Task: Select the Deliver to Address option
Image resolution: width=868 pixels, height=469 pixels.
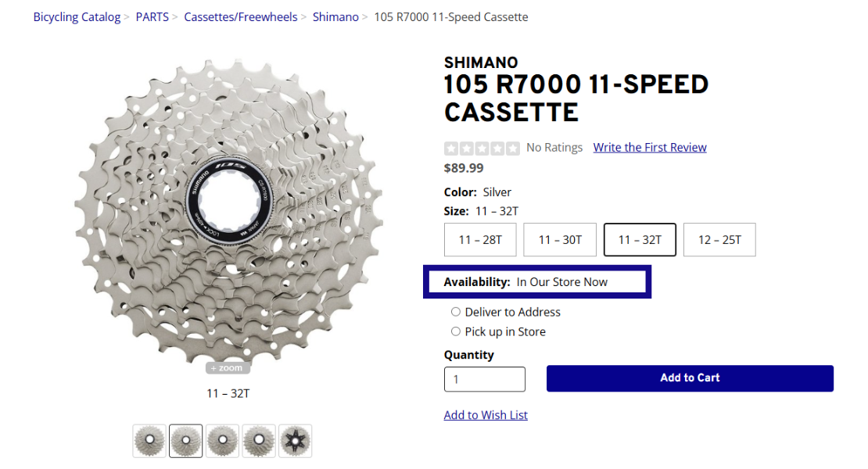Action: coord(456,311)
